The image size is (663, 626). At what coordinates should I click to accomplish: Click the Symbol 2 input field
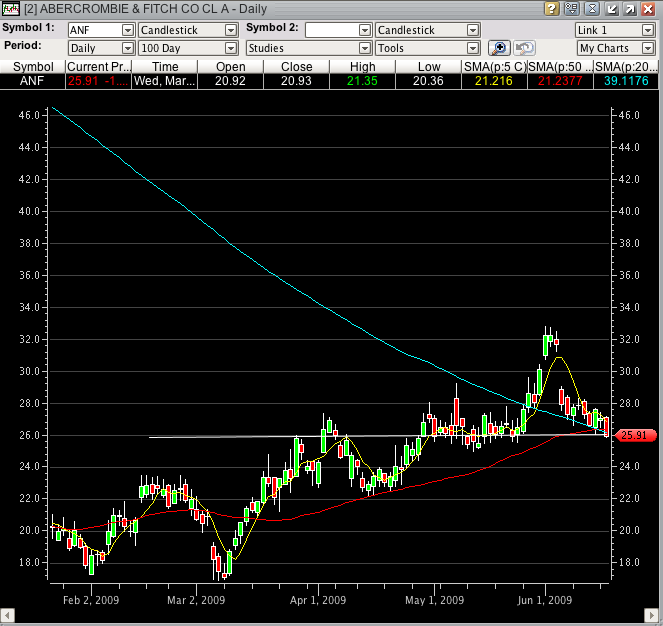tap(332, 30)
